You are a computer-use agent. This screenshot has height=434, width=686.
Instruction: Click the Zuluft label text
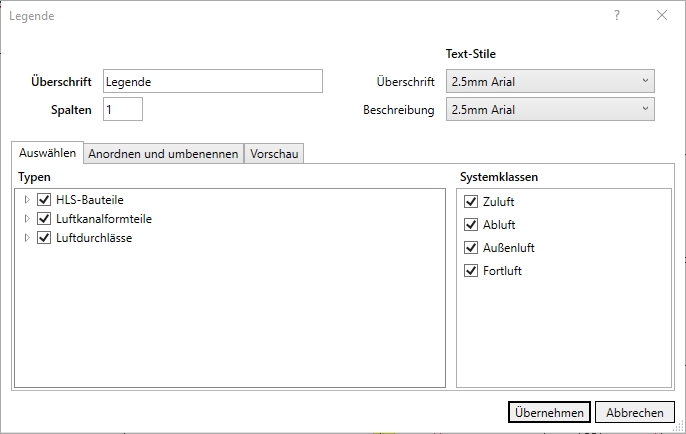(x=498, y=202)
